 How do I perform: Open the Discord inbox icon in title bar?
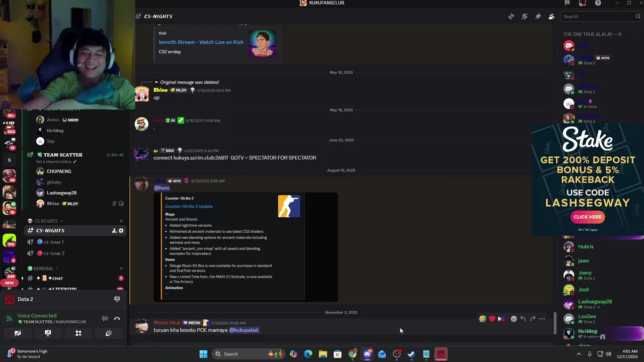[x=583, y=3]
